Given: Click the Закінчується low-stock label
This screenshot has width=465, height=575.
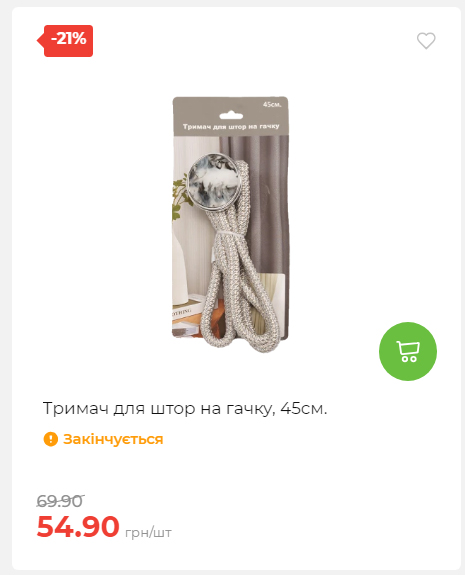Looking at the screenshot, I should pyautogui.click(x=113, y=439).
